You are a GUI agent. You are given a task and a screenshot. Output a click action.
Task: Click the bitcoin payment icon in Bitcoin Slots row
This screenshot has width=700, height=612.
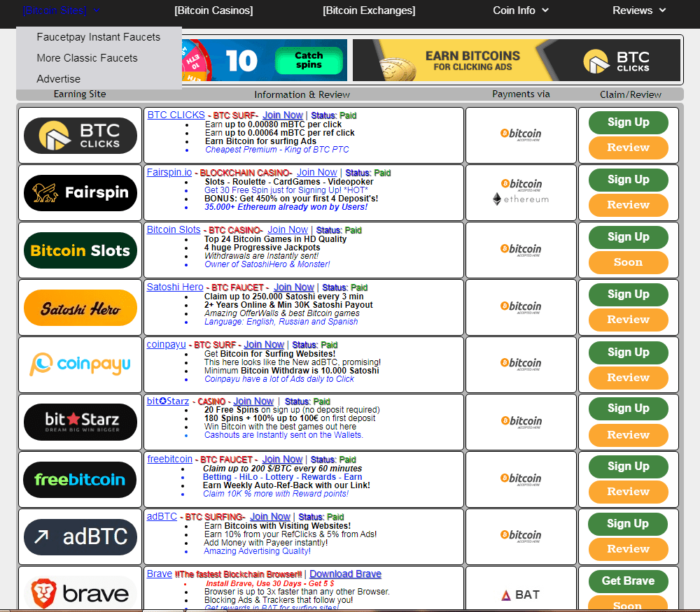[521, 250]
